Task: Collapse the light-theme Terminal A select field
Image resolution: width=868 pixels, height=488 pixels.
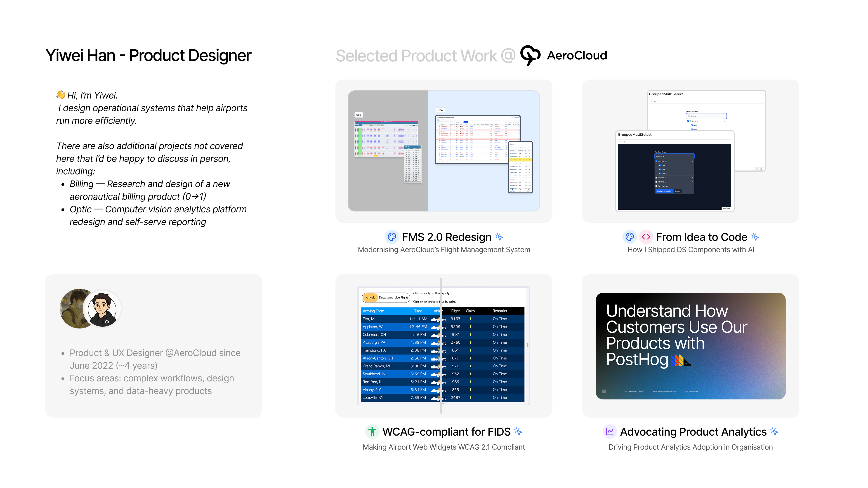Action: click(724, 116)
